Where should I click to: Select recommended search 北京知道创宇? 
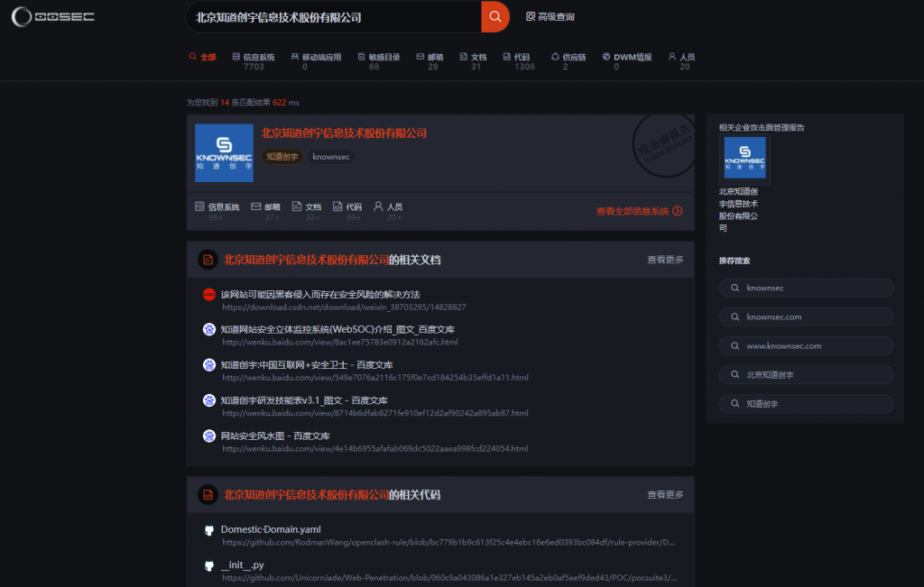pos(806,374)
